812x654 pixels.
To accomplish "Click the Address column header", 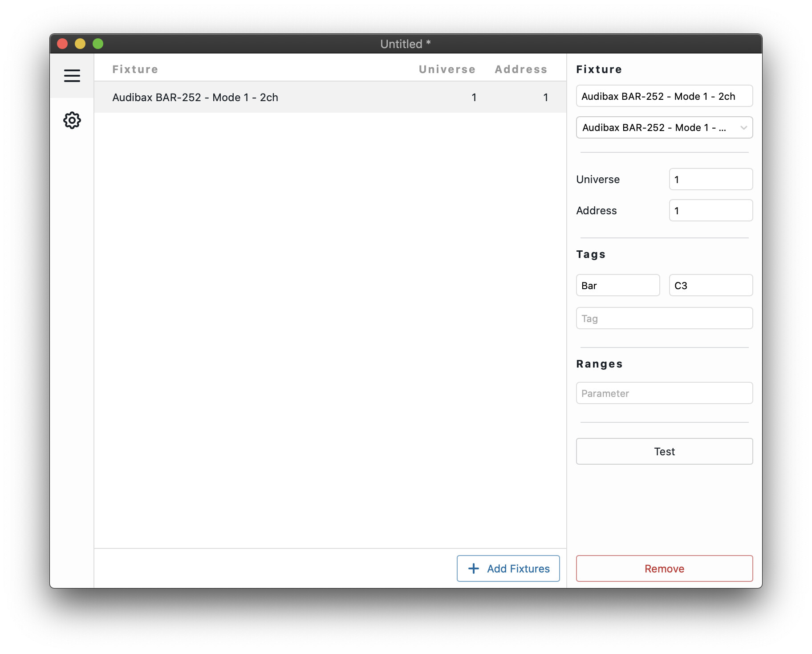I will click(520, 69).
